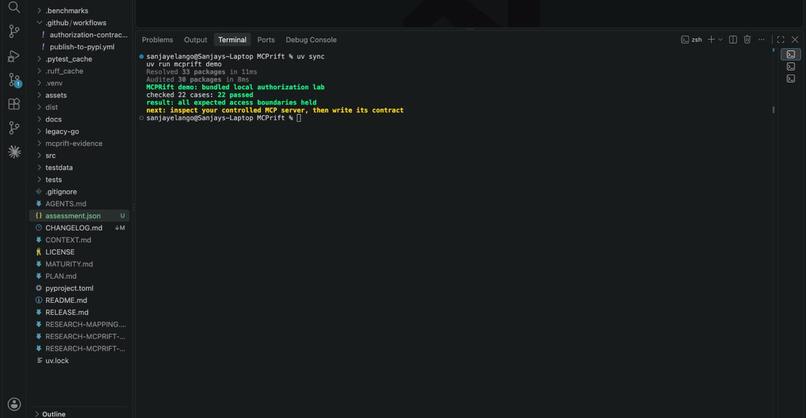This screenshot has width=806, height=418.
Task: Open the Search view in activity bar
Action: 14,7
